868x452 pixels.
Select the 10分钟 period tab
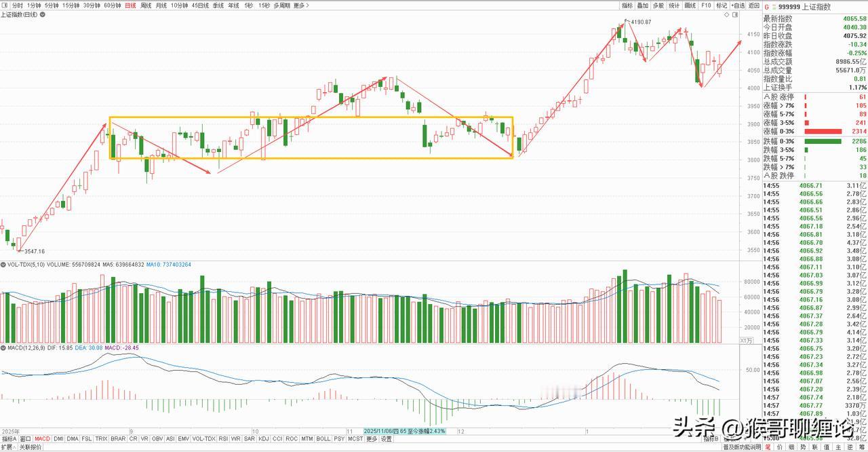[x=179, y=5]
